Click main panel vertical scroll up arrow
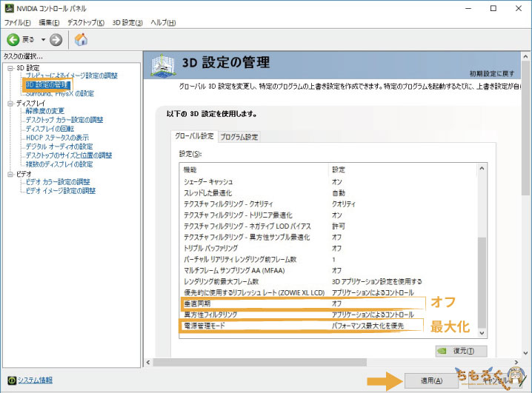The width and height of the screenshot is (532, 393). (525, 56)
